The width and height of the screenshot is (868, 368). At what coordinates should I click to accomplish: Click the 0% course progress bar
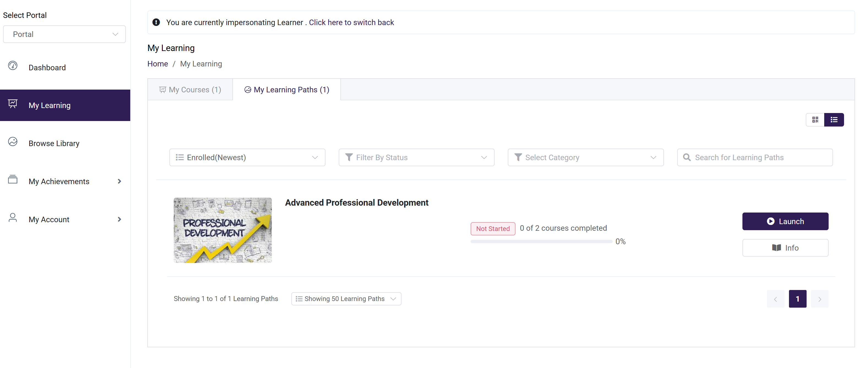pyautogui.click(x=541, y=241)
